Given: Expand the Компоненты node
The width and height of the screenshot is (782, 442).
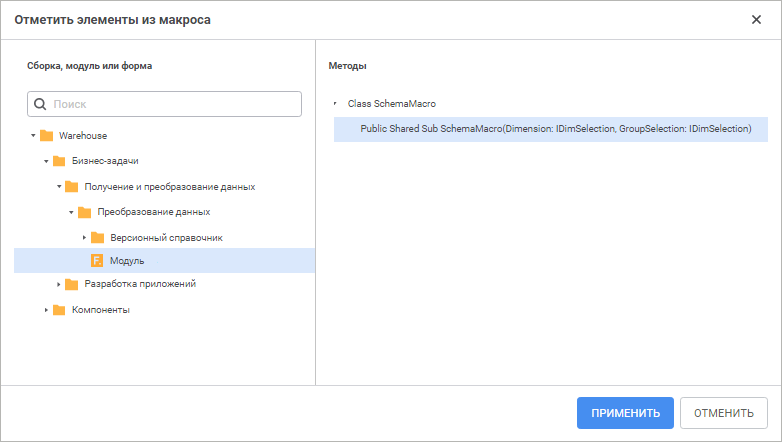Looking at the screenshot, I should (x=46, y=310).
